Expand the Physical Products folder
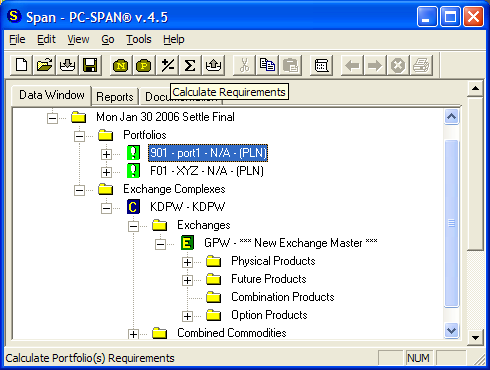 click(x=187, y=262)
